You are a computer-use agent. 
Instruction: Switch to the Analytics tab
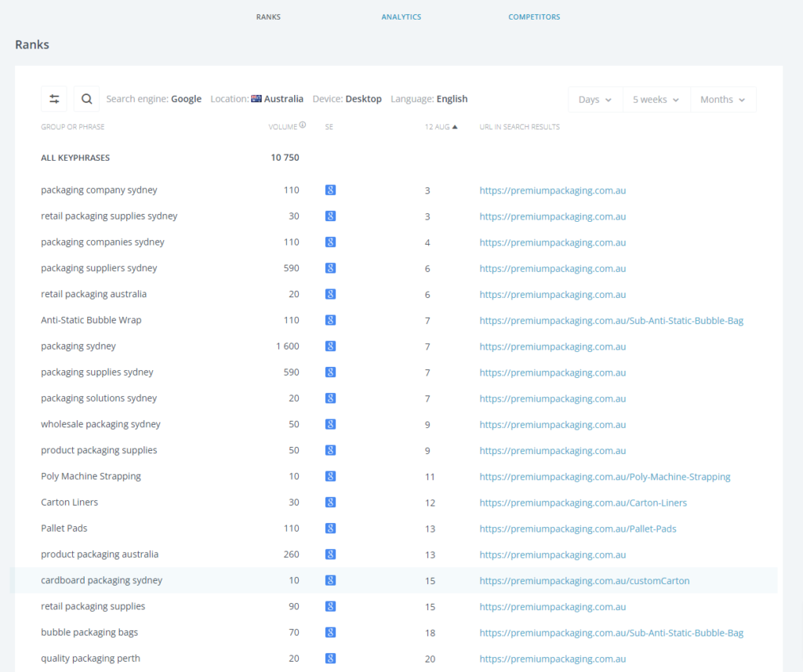(401, 17)
